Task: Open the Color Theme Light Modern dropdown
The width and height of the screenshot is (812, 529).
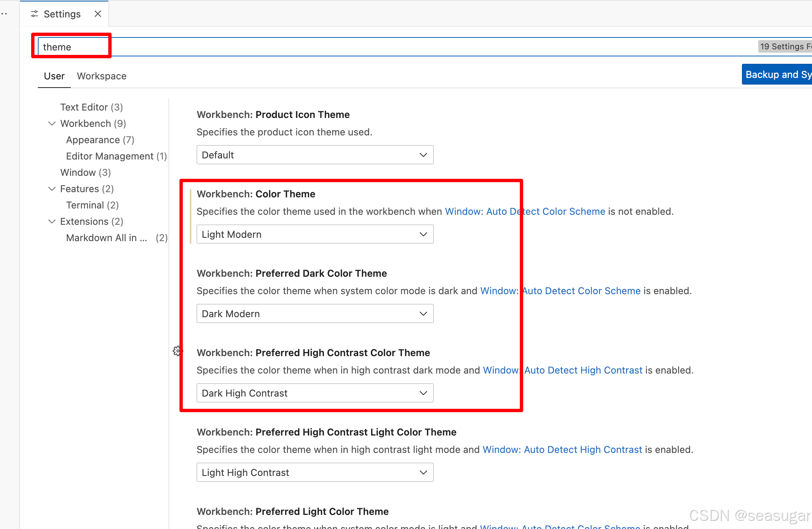Action: 314,234
